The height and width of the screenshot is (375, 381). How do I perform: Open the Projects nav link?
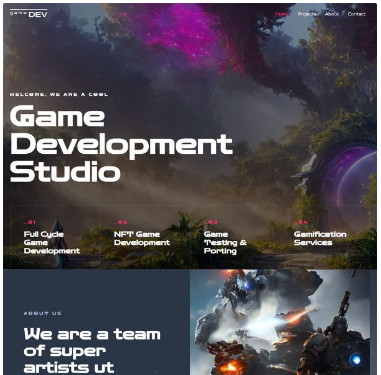pyautogui.click(x=307, y=14)
